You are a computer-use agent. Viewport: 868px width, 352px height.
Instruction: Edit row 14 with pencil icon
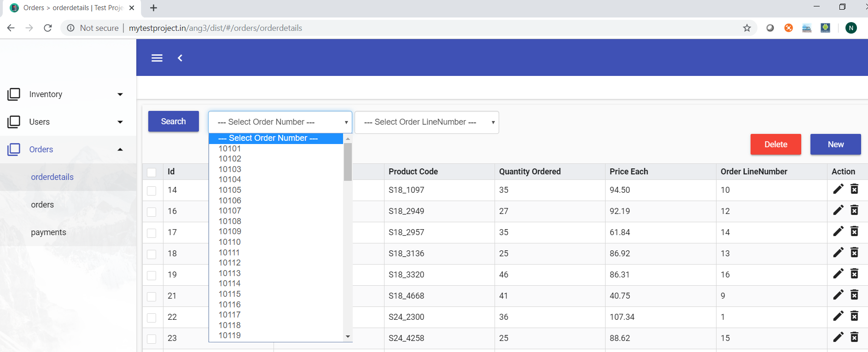pyautogui.click(x=838, y=189)
